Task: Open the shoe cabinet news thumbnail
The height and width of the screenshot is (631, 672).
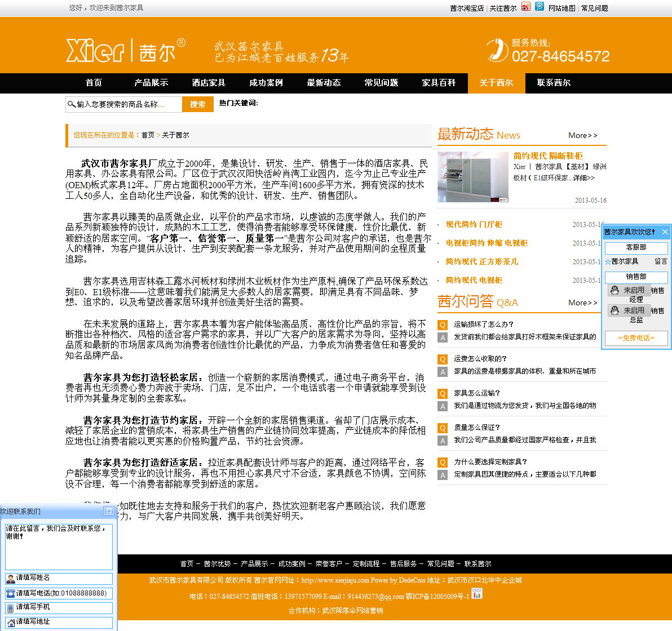Action: point(473,177)
